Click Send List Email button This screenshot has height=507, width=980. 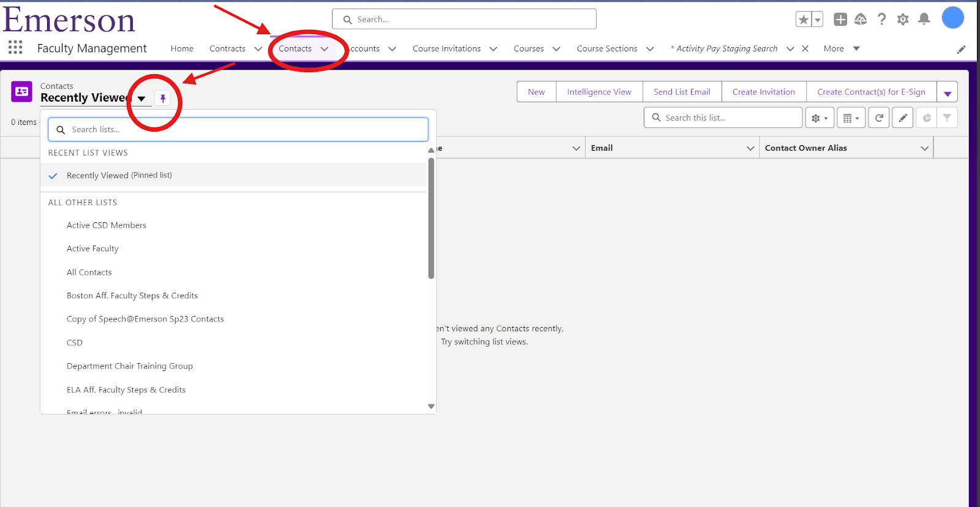pos(682,92)
